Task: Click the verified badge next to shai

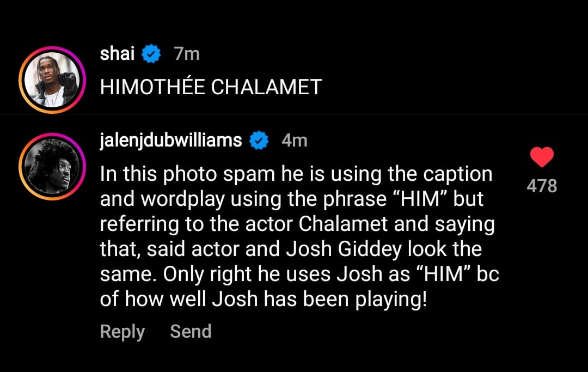Action: (151, 54)
